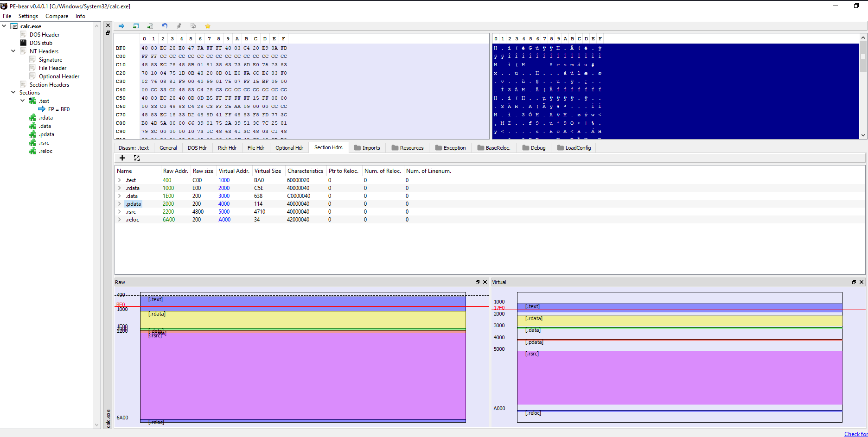Click the gray pin icon in hex toolbar
Viewport: 868px width, 437px height.
(x=179, y=26)
